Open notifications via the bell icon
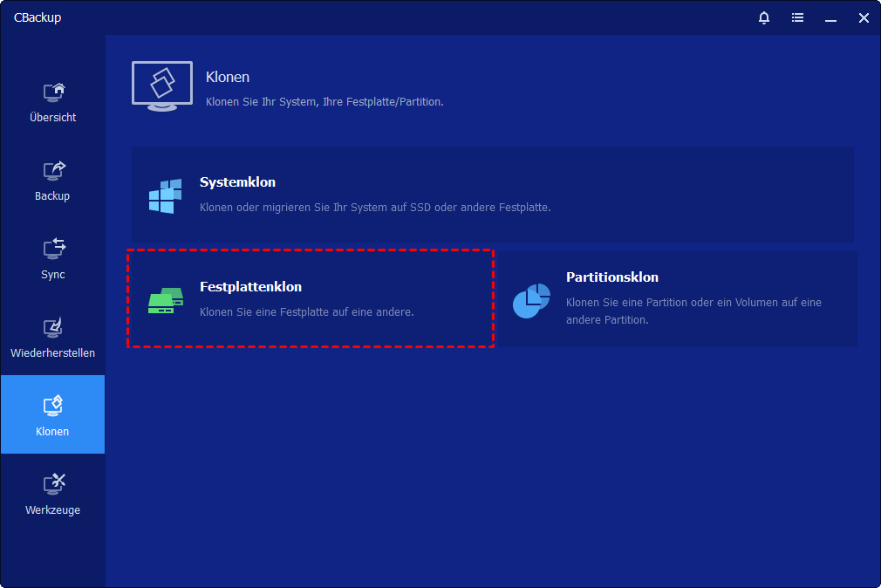 tap(764, 17)
